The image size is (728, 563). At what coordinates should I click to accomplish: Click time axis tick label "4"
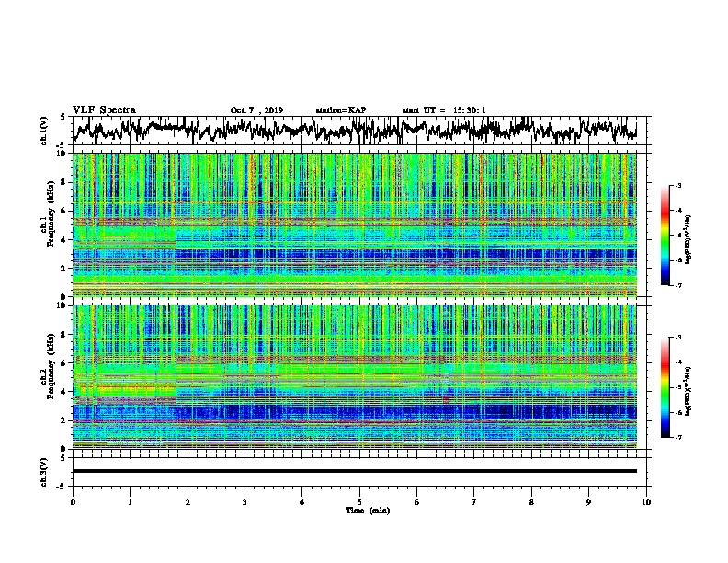tap(302, 502)
